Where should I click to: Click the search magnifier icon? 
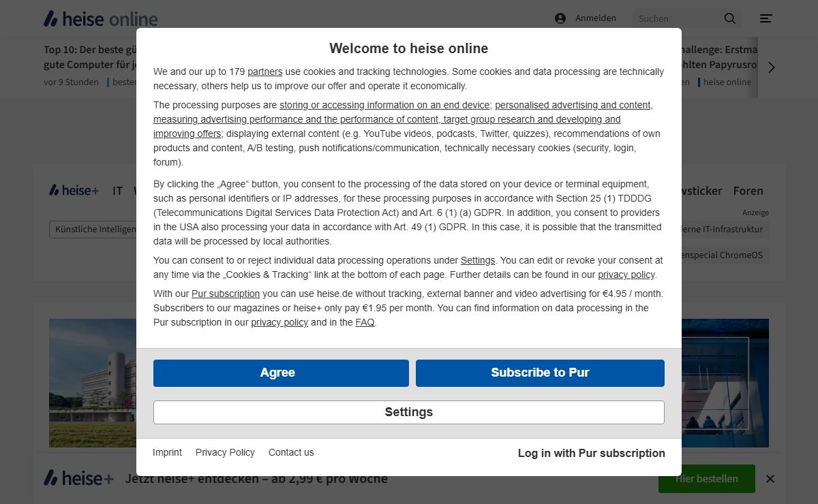(730, 18)
